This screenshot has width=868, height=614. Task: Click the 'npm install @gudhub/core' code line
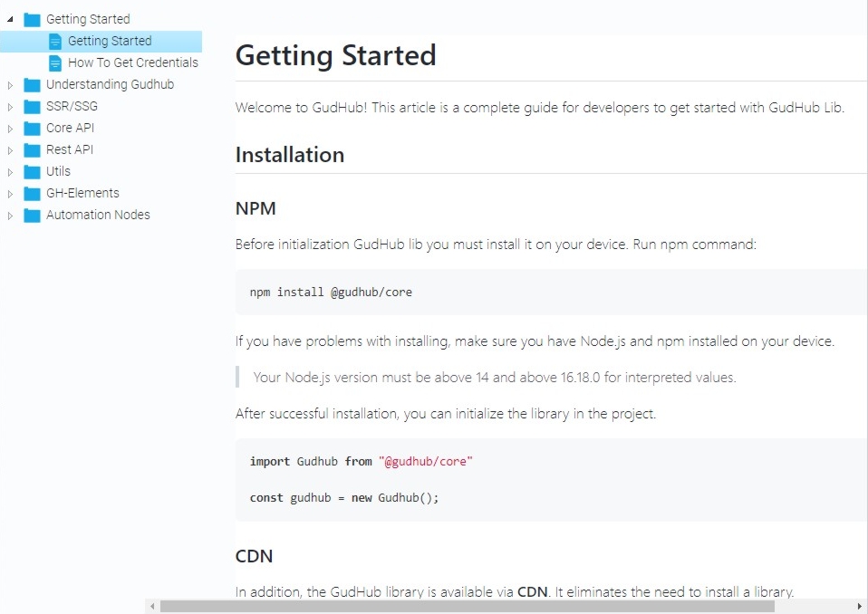tap(331, 293)
